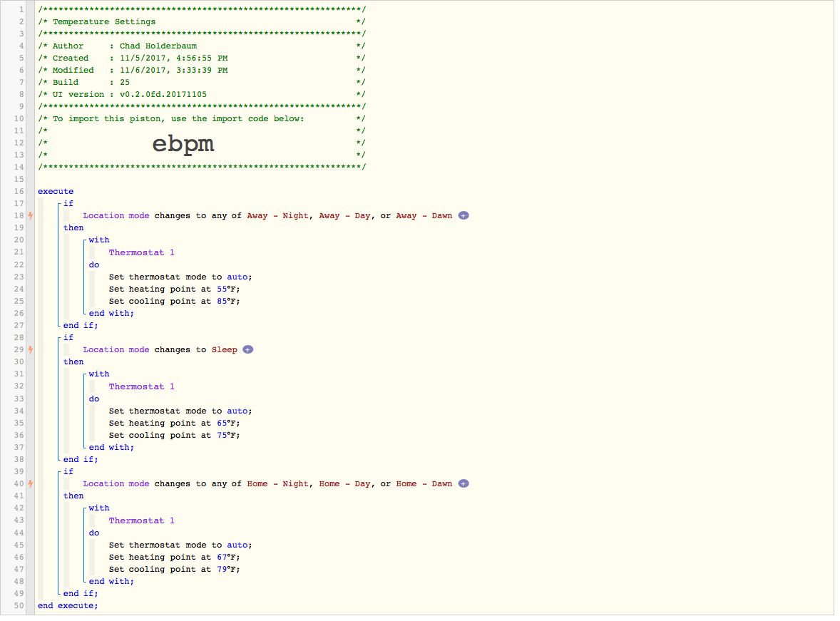The height and width of the screenshot is (621, 840).
Task: Click 'end execute;' on the last line
Action: coord(68,605)
